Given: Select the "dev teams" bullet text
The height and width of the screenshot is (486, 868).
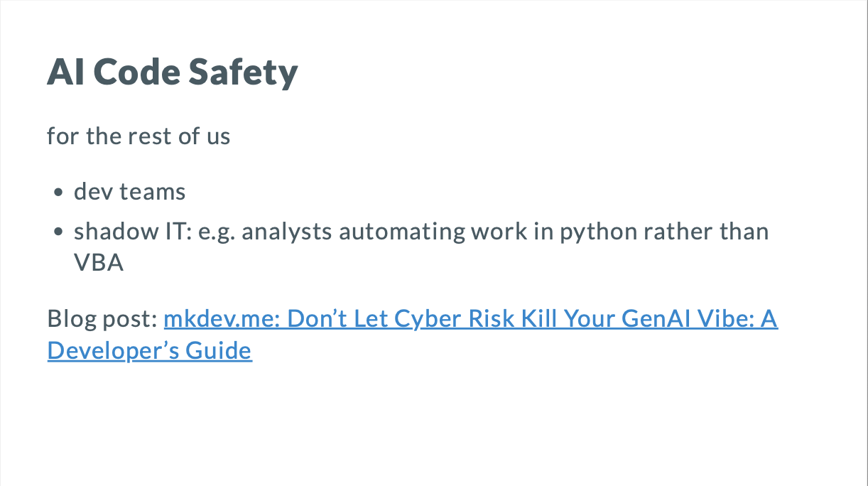Looking at the screenshot, I should (x=129, y=192).
